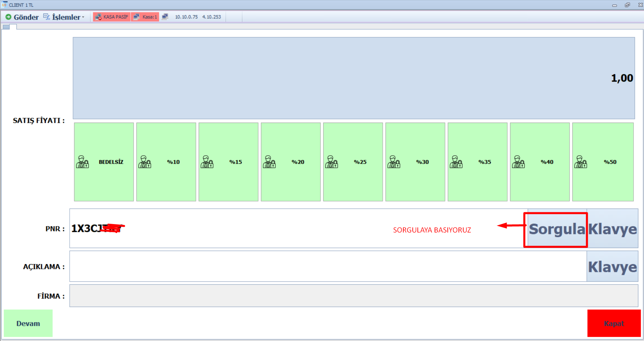This screenshot has height=341, width=644.
Task: Close the CLIENT 1 TL window
Action: point(640,5)
